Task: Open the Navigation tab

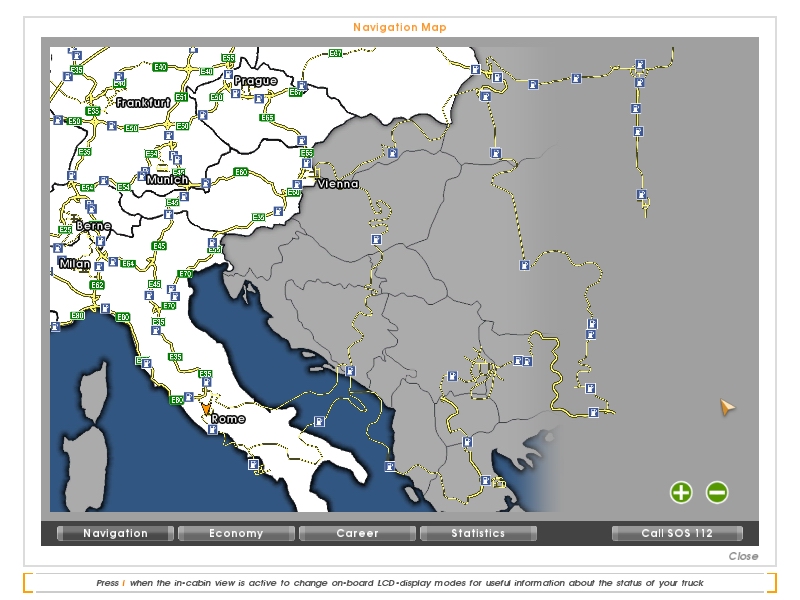Action: pyautogui.click(x=115, y=533)
